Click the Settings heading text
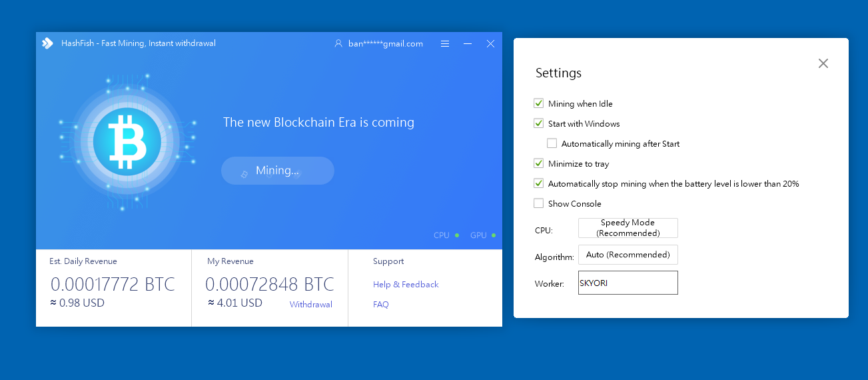 click(x=558, y=73)
